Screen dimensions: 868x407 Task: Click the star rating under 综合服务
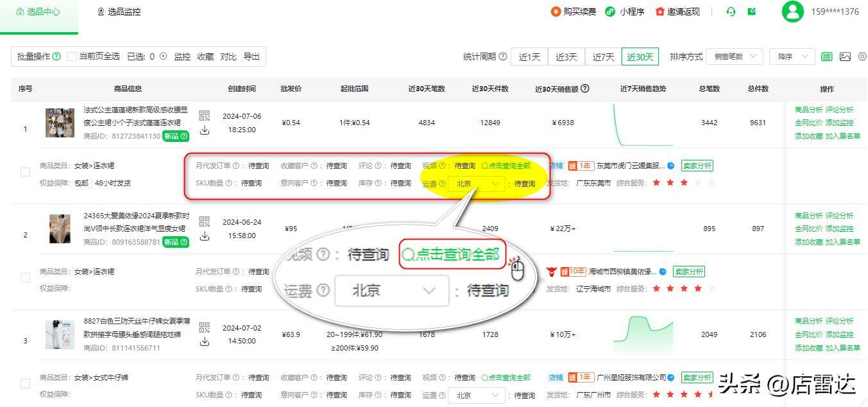682,183
